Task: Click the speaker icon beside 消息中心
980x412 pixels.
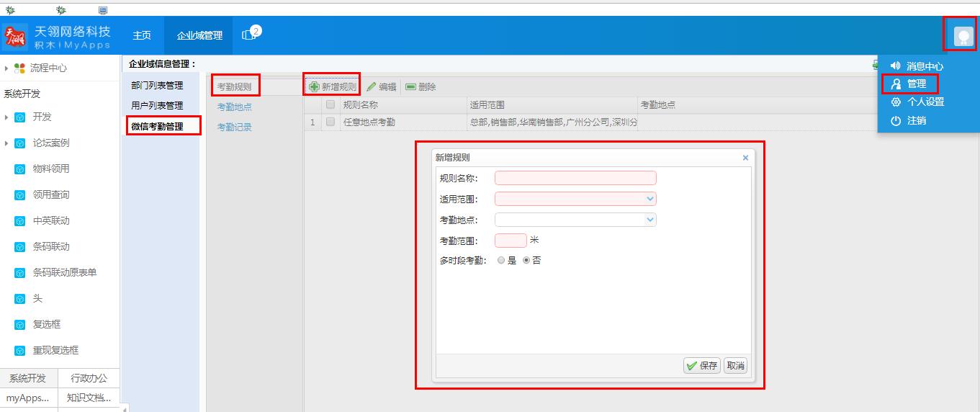Action: (x=895, y=66)
